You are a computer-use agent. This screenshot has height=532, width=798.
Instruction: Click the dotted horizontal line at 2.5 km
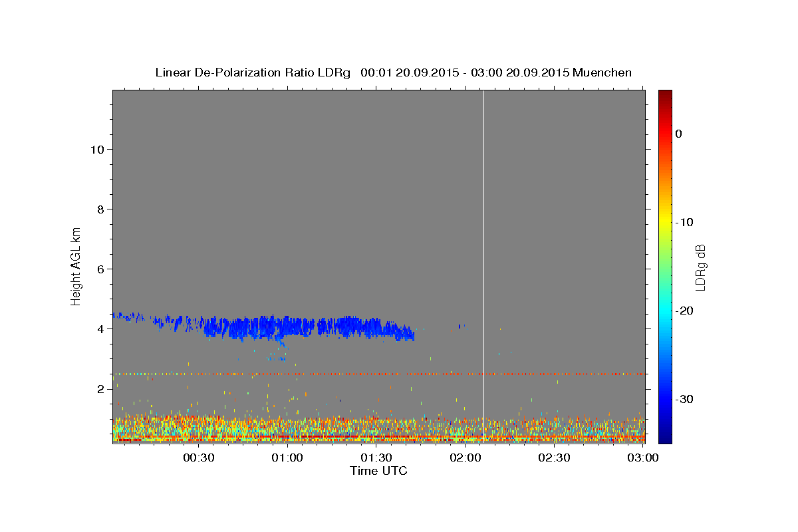click(x=379, y=374)
